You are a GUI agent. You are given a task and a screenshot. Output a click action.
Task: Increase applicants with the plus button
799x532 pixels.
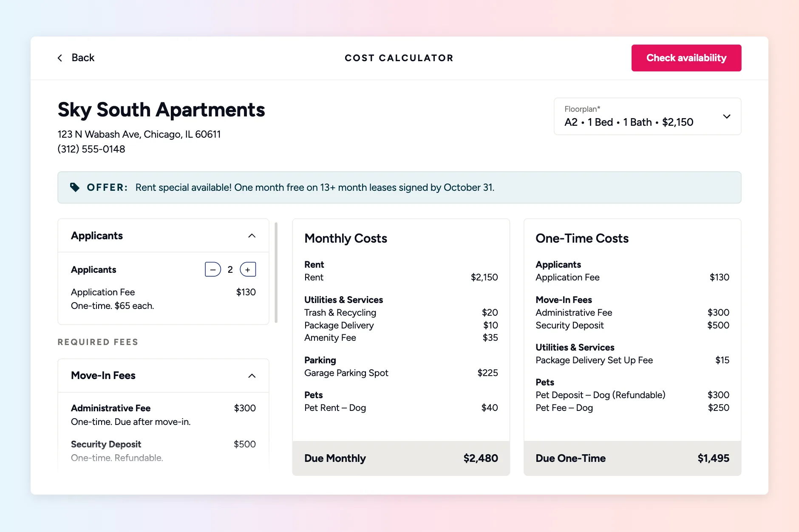coord(248,269)
